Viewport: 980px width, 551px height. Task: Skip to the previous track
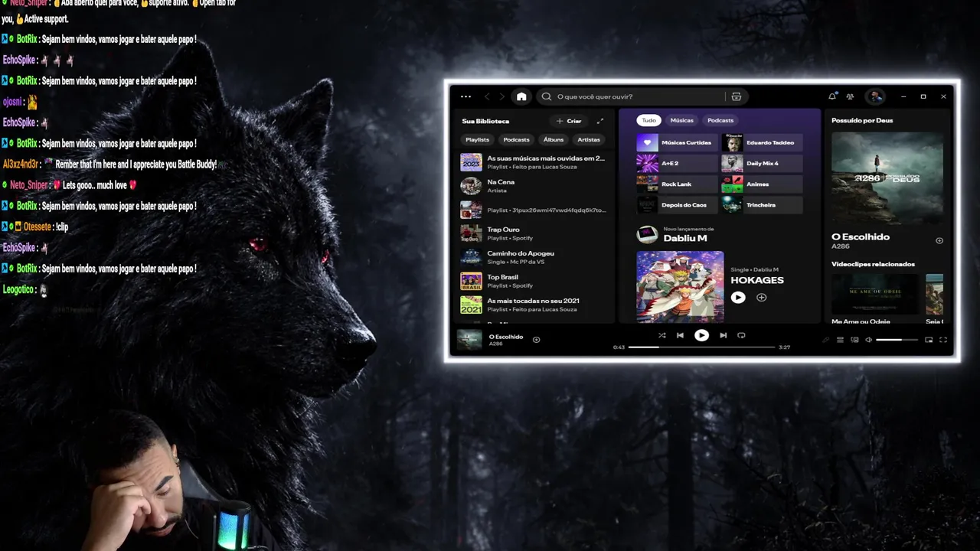pyautogui.click(x=680, y=335)
